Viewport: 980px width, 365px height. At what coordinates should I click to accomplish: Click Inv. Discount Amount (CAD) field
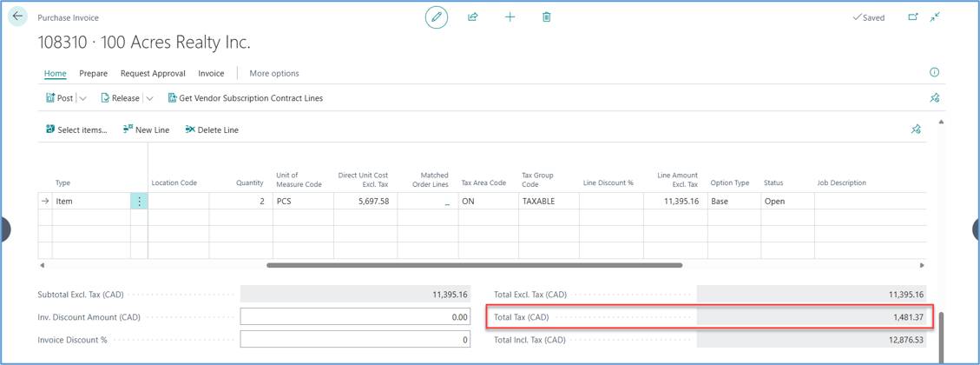354,317
